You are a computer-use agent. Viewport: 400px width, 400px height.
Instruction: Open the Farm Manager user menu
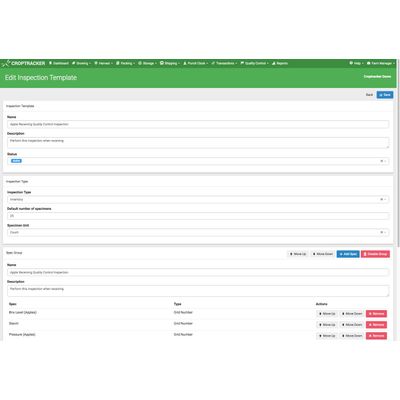click(x=380, y=63)
